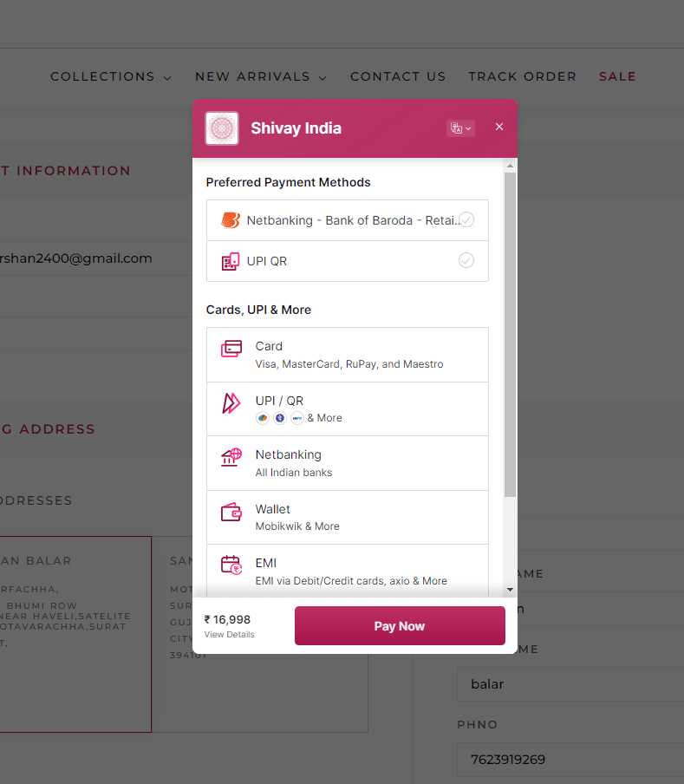Click the last name field containing balar
This screenshot has height=784, width=684.
click(570, 684)
